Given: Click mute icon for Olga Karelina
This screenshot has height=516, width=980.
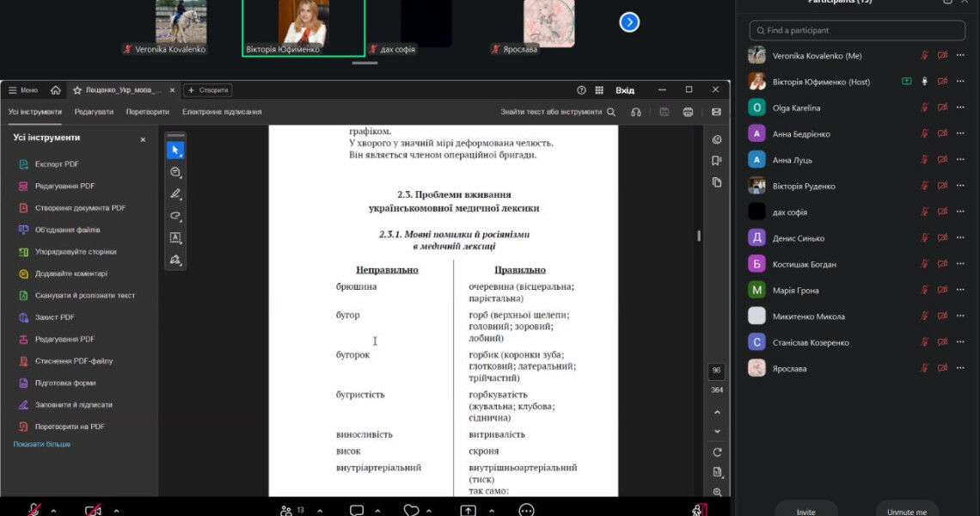Looking at the screenshot, I should point(924,107).
